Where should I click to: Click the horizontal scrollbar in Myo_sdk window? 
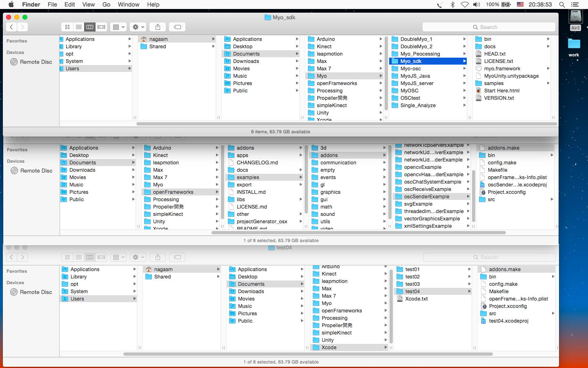(x=347, y=124)
